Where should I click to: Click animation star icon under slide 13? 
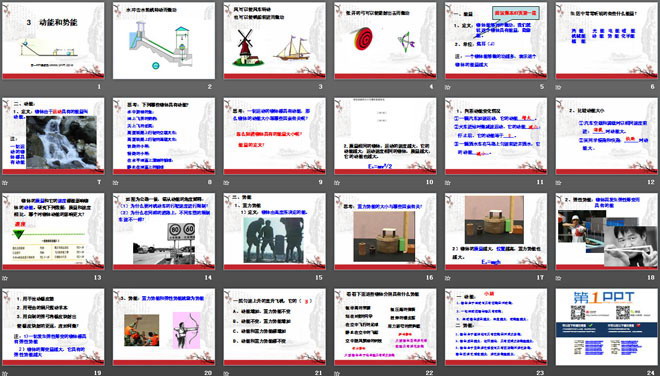click(x=5, y=278)
